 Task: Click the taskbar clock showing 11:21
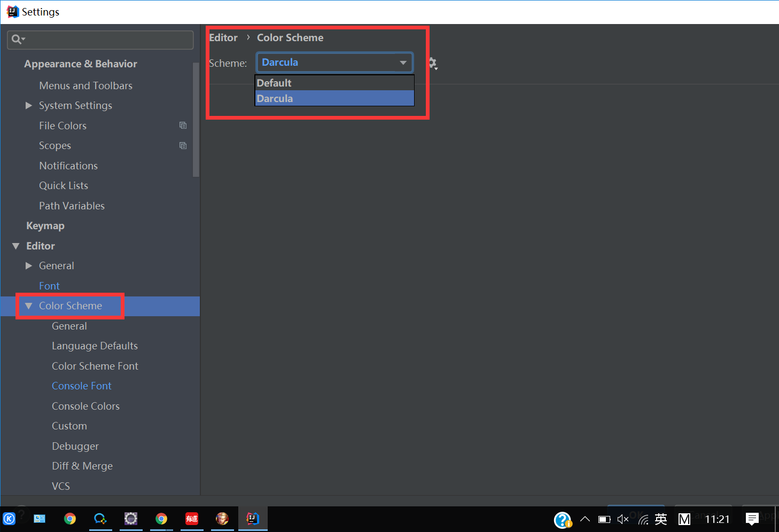point(717,519)
